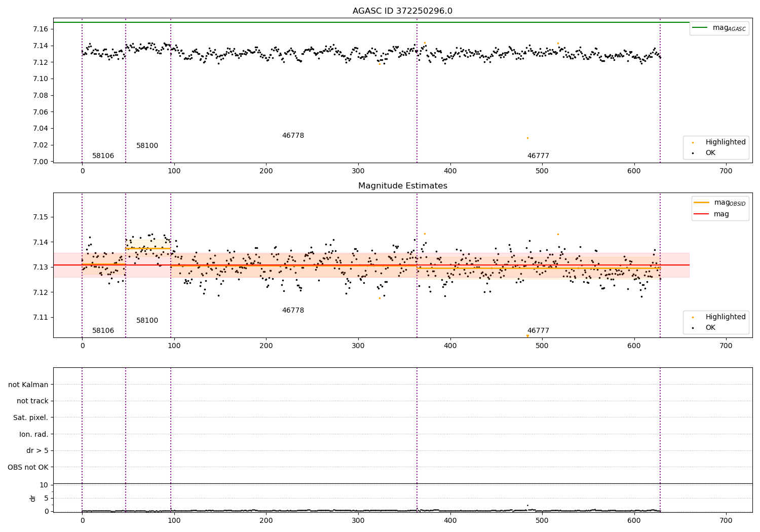The width and height of the screenshot is (760, 532).
Task: Click the 5 tick on the dr axis
Action: click(46, 499)
